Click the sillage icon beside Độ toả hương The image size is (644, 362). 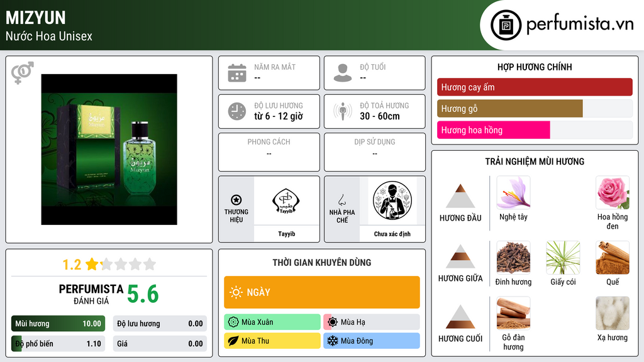coord(343,111)
